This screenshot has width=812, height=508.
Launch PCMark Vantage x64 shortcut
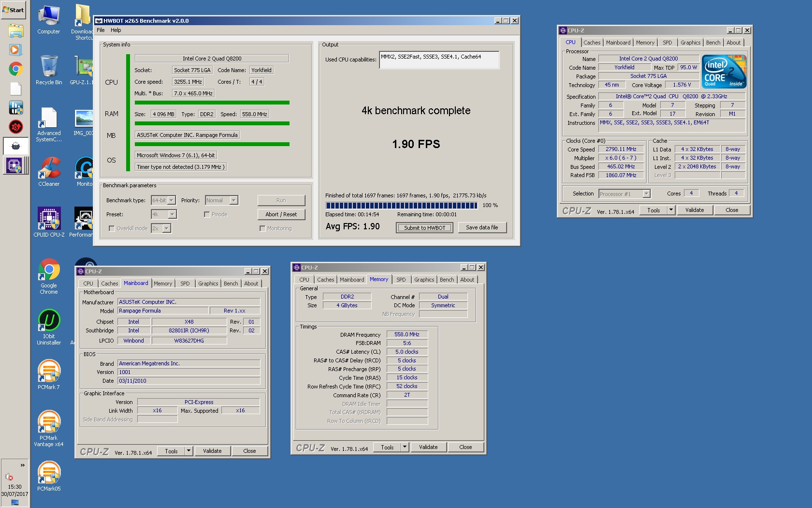click(49, 429)
